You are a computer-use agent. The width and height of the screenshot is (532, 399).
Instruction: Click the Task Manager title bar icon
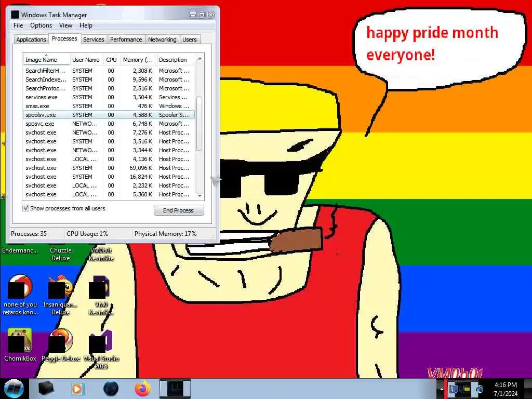point(15,15)
